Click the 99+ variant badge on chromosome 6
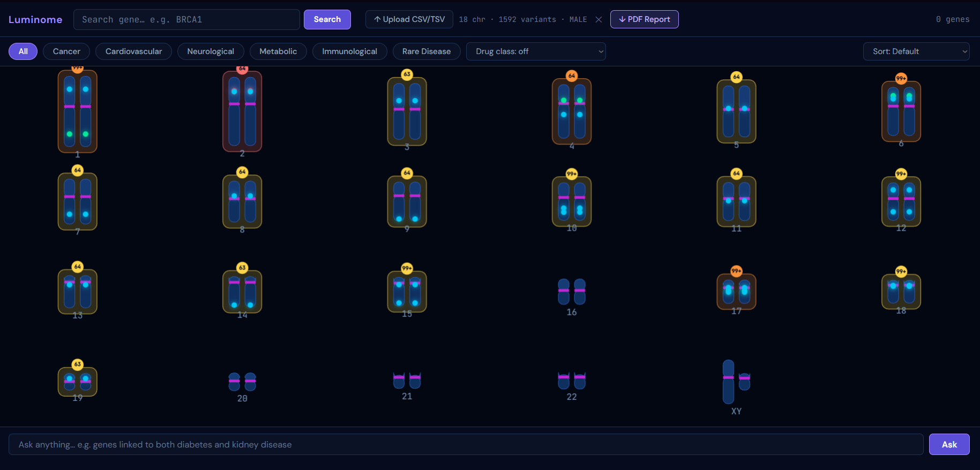Screen dimensions: 980x470 click(901, 78)
